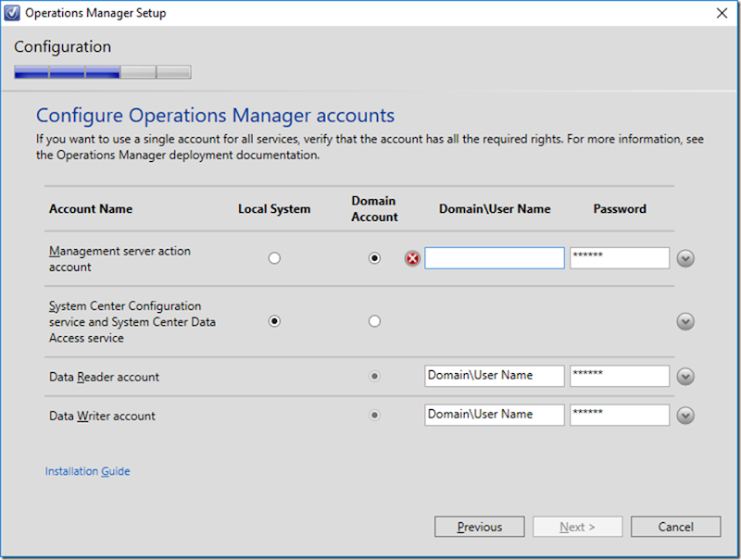Click the Data Writer account username field
The image size is (741, 560).
coord(495,415)
